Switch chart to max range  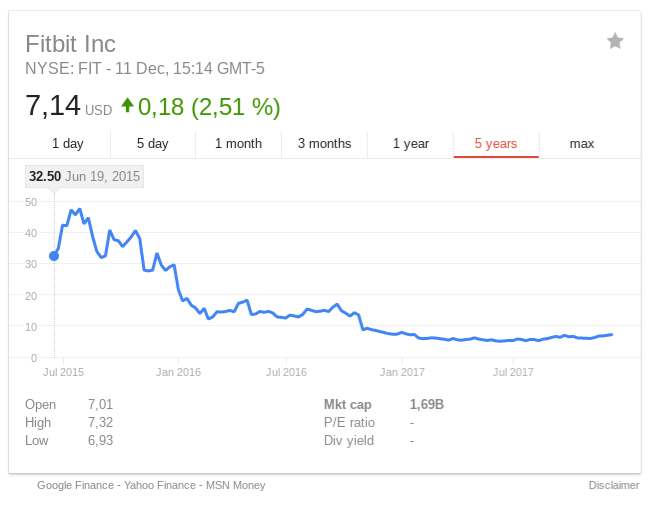(x=582, y=144)
